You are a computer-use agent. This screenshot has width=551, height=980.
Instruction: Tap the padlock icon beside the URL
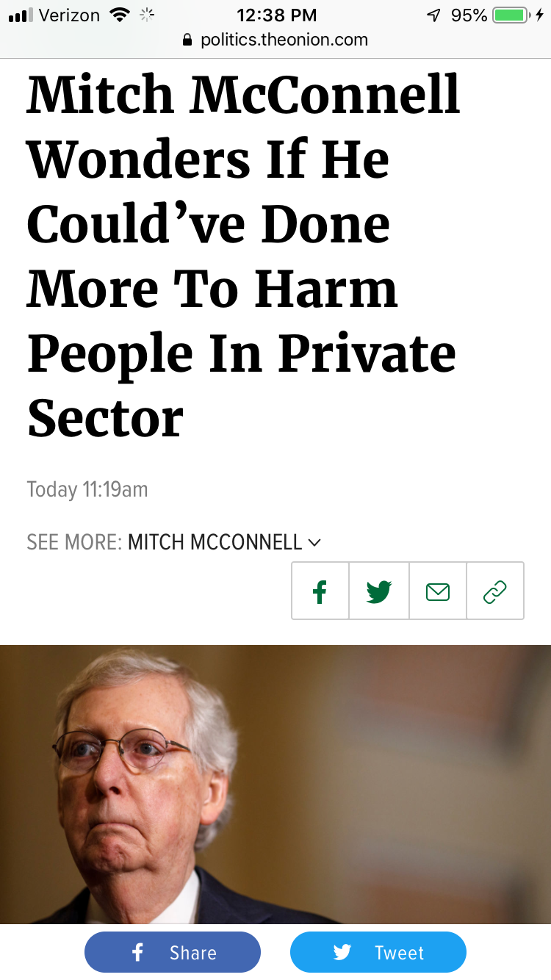188,40
